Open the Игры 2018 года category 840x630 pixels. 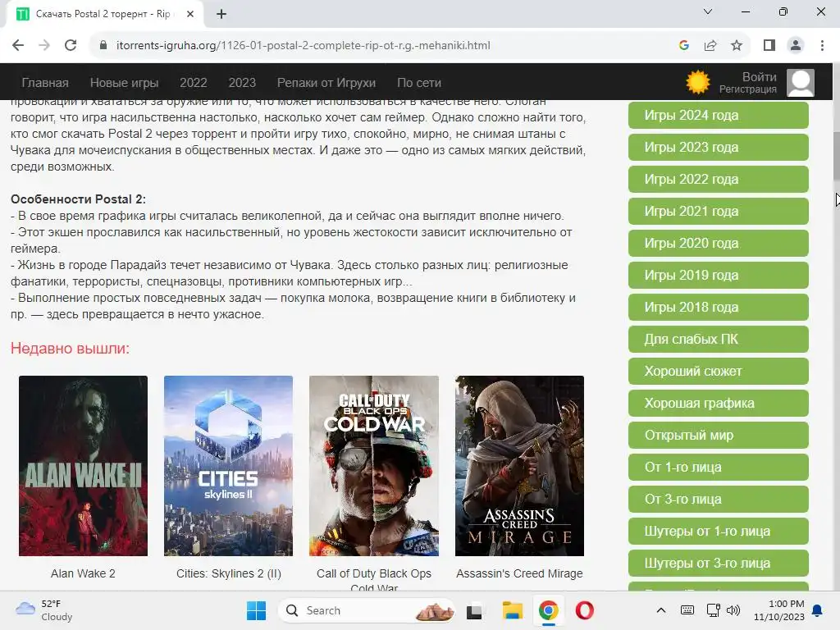[719, 307]
